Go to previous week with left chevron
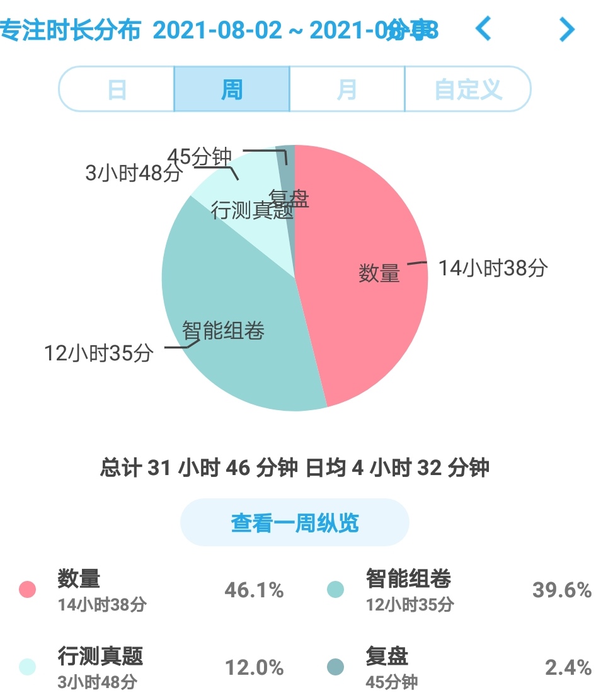Image resolution: width=596 pixels, height=700 pixels. coord(483,29)
